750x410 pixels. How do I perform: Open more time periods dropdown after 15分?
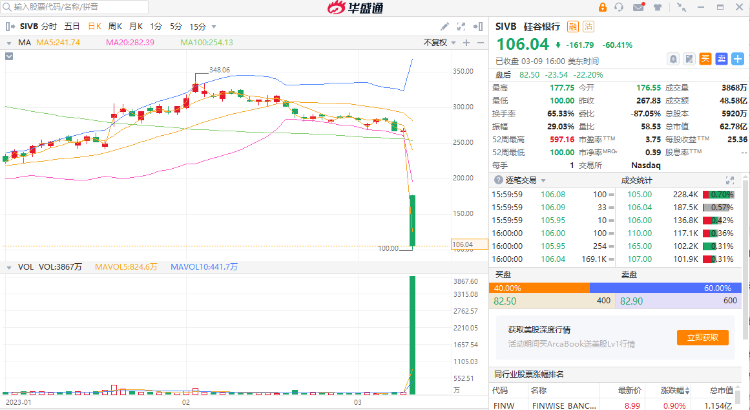214,27
